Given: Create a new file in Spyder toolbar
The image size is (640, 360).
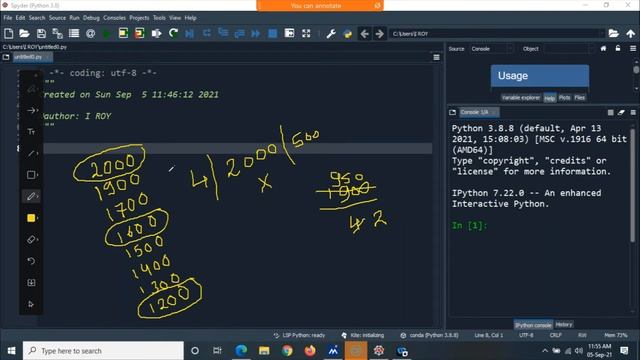Looking at the screenshot, I should 9,33.
